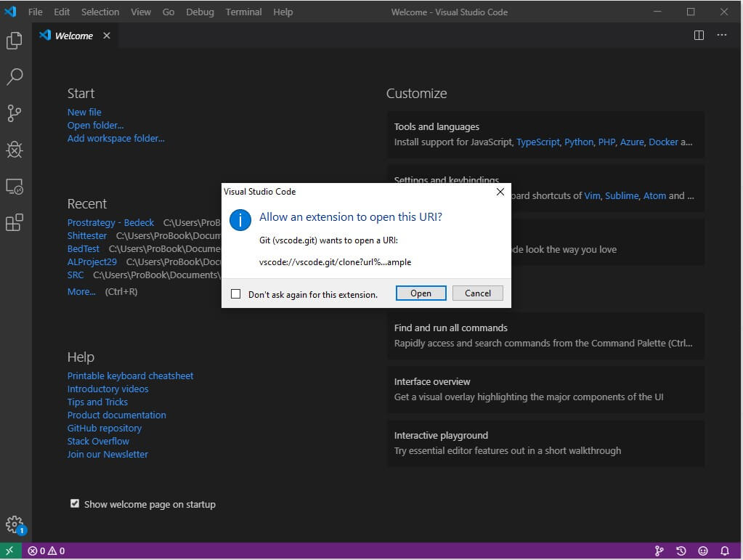This screenshot has height=560, width=743.
Task: Open Tips and Tricks link
Action: tap(97, 402)
